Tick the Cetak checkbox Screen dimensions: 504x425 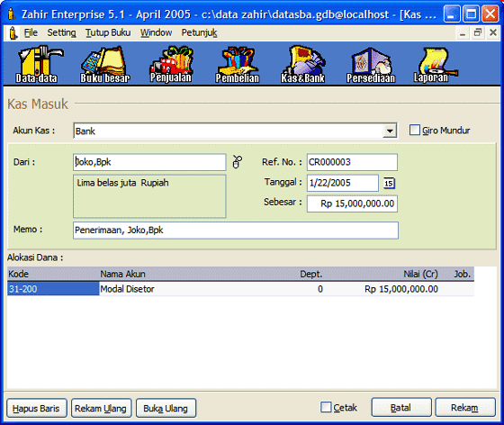click(x=326, y=407)
